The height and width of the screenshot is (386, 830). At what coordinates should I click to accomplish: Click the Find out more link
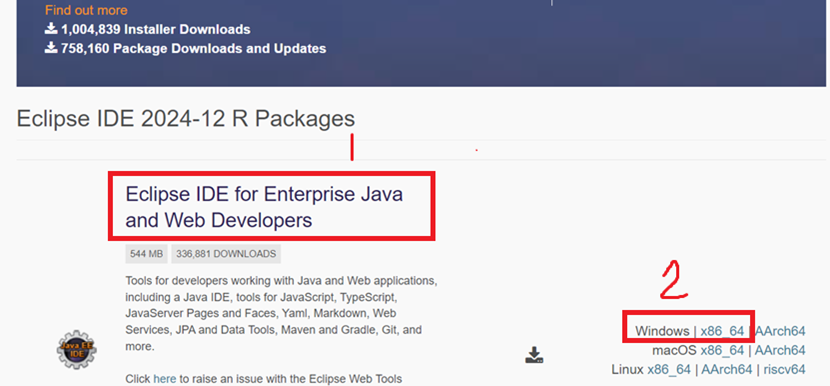click(x=86, y=10)
